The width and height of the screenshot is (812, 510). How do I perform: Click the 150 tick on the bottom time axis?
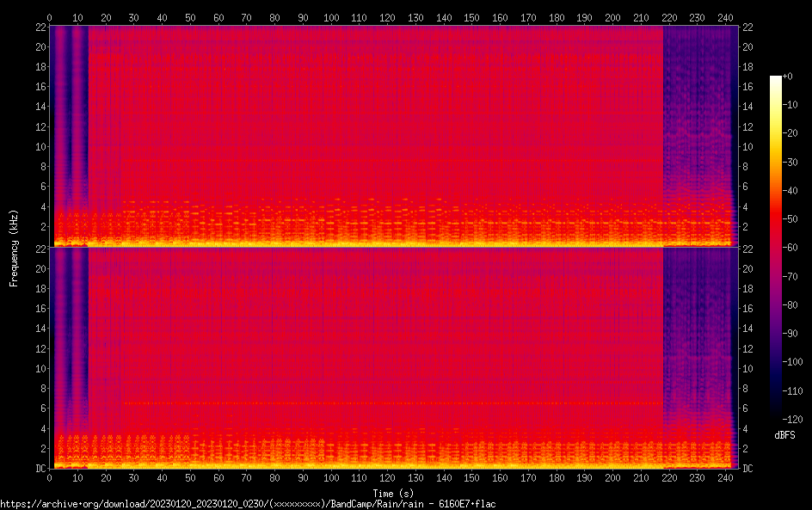[471, 477]
